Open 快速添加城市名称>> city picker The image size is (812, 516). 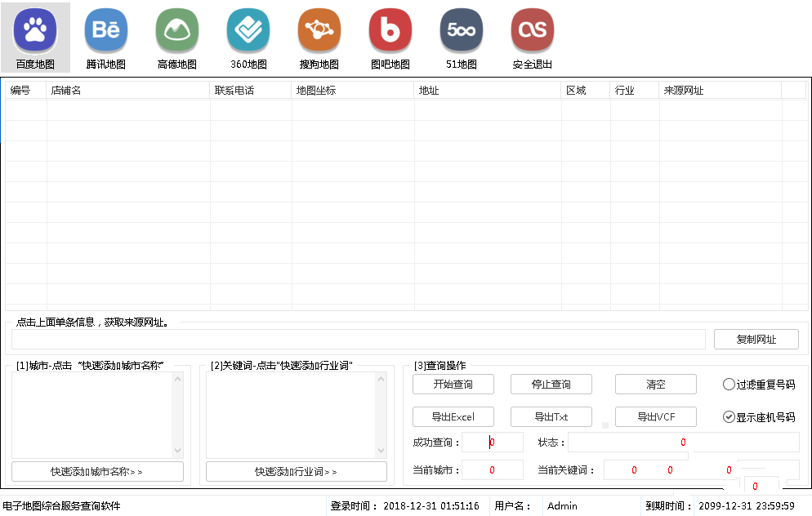(x=97, y=471)
